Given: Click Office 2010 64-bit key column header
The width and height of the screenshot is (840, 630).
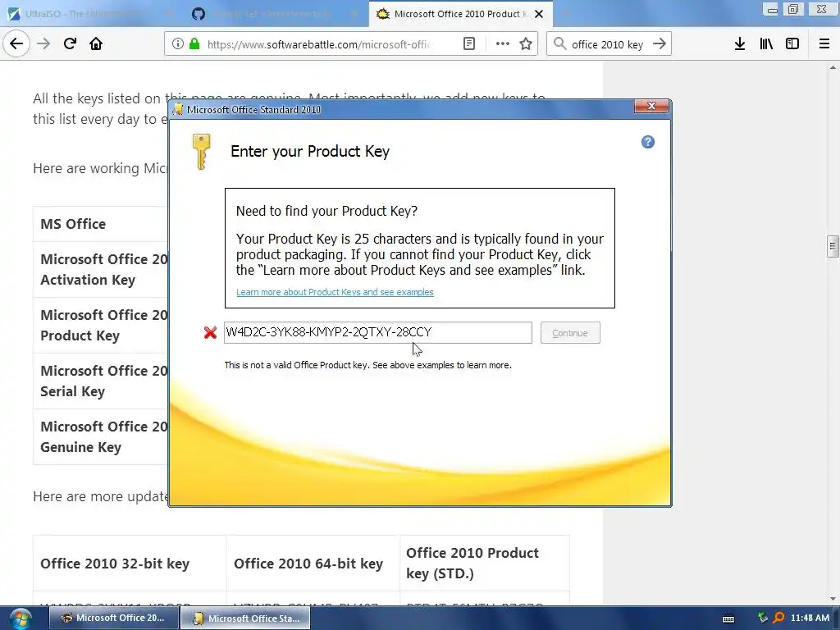Looking at the screenshot, I should coord(313,563).
